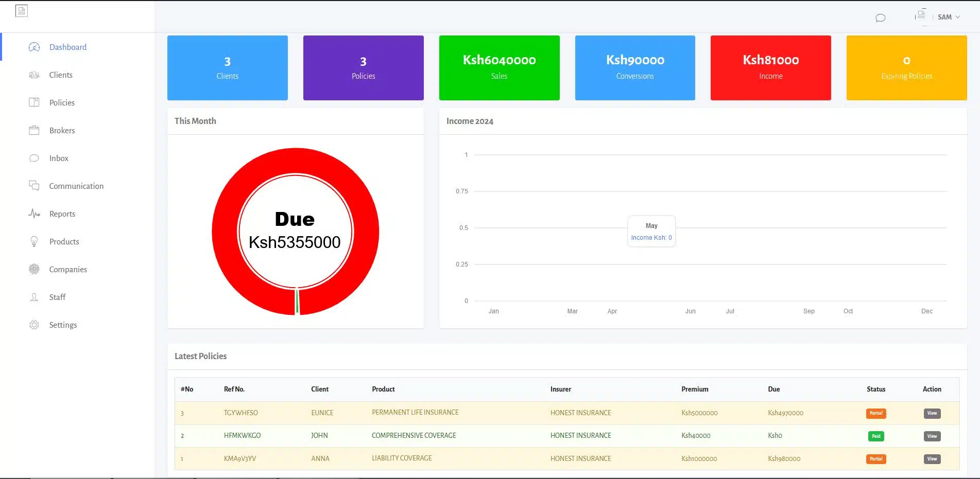Click the red due segment of donut
The height and width of the screenshot is (479, 980).
click(296, 160)
